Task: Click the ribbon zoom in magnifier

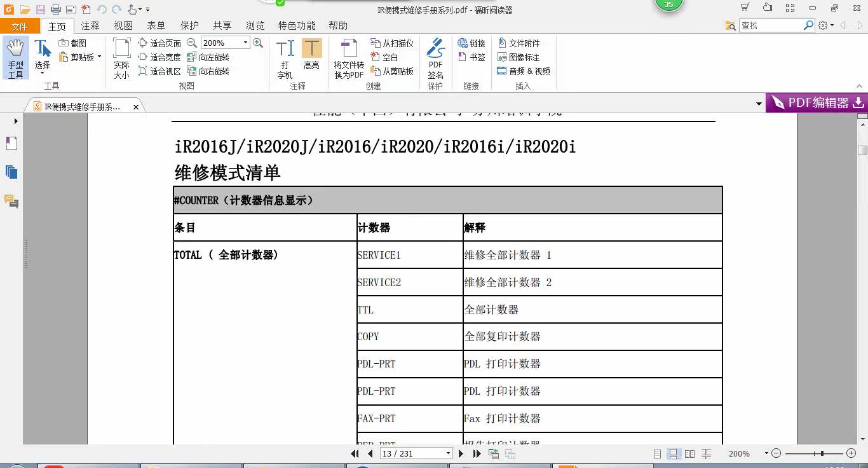Action: coord(258,43)
